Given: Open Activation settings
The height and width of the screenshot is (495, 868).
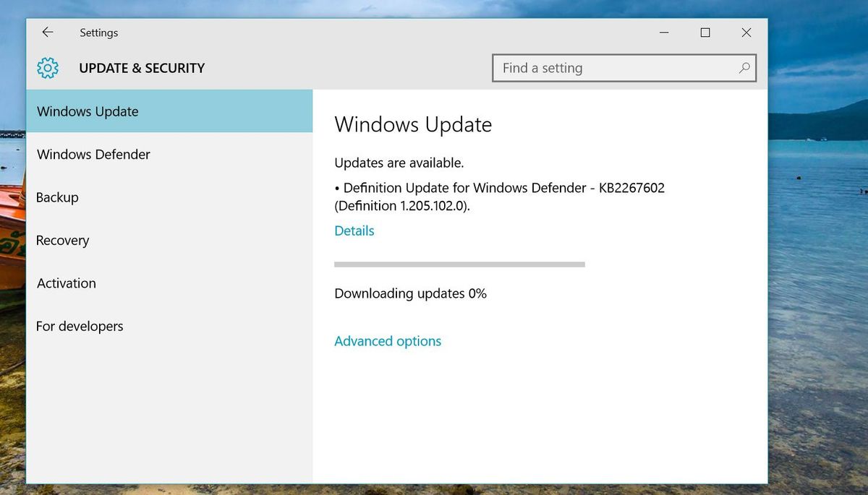Looking at the screenshot, I should tap(66, 283).
